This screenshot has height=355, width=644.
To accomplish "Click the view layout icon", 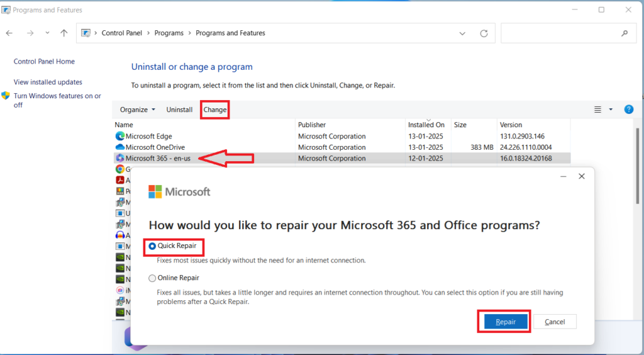I will pos(597,110).
